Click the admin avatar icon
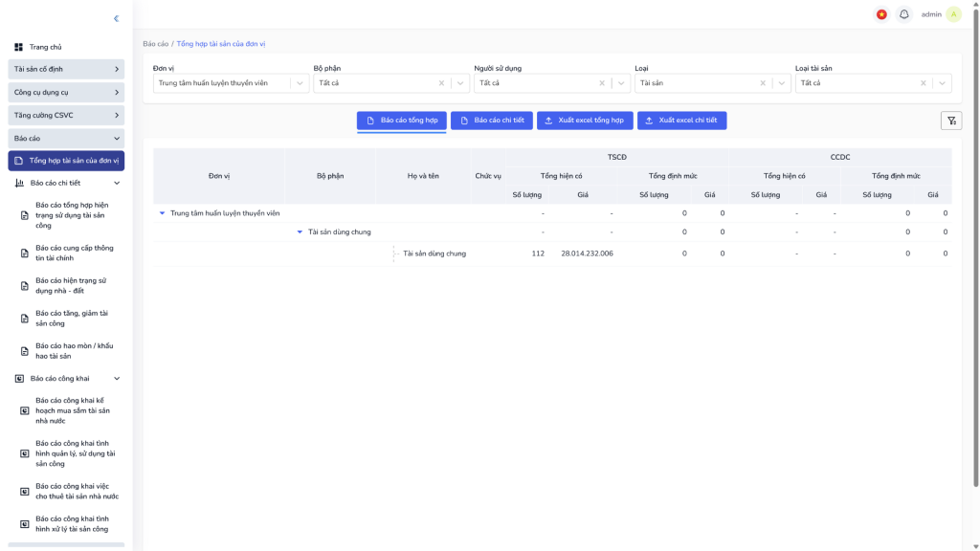 pos(953,14)
